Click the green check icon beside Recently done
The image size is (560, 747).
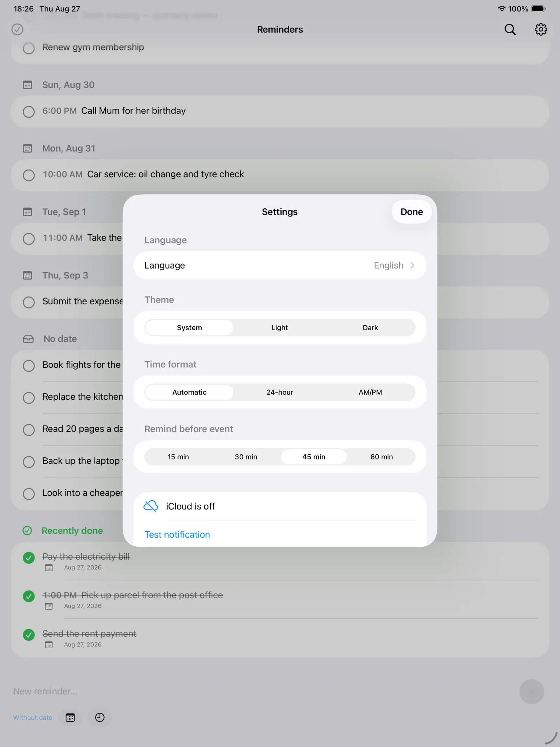tap(27, 531)
